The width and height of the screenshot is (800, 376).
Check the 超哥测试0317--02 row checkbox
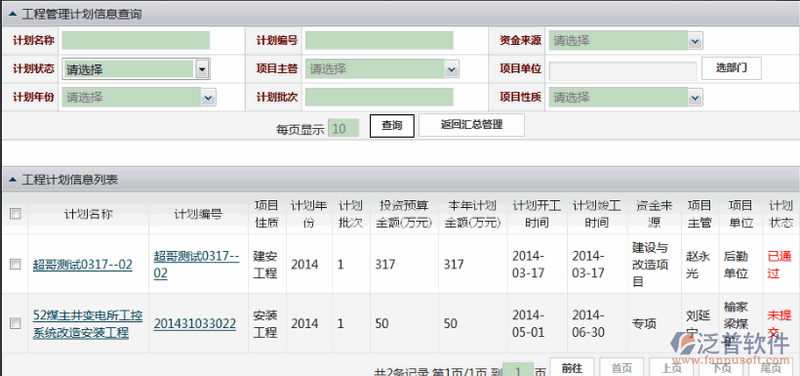[x=15, y=264]
